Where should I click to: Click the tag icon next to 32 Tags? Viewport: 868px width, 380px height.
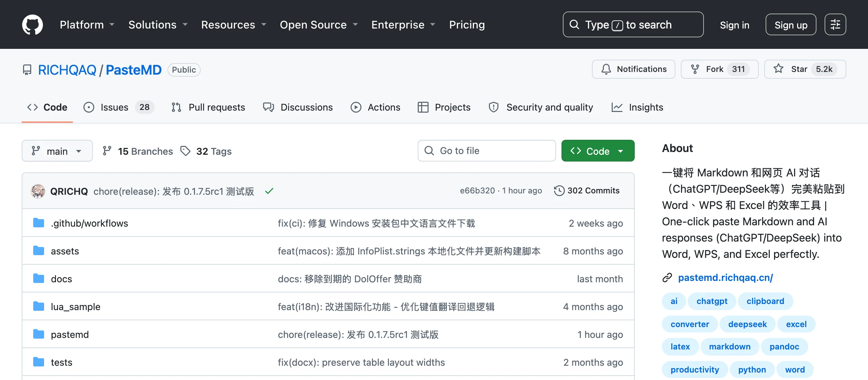(x=185, y=151)
